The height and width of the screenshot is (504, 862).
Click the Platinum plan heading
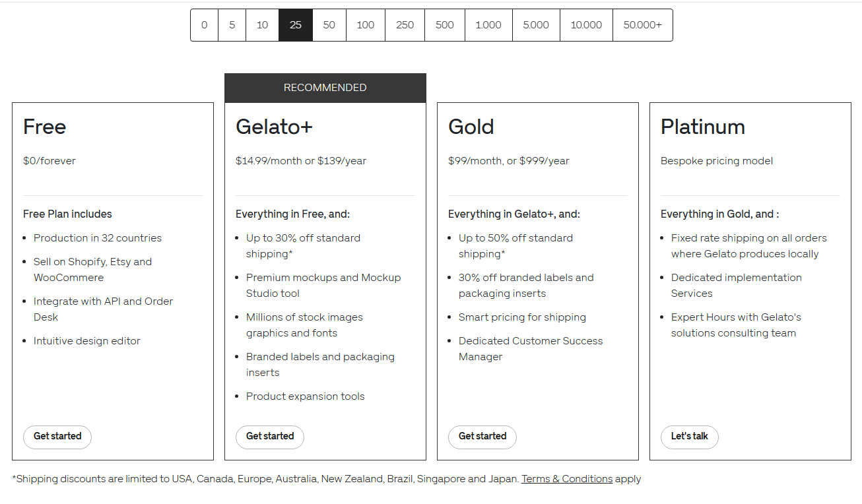tap(703, 127)
